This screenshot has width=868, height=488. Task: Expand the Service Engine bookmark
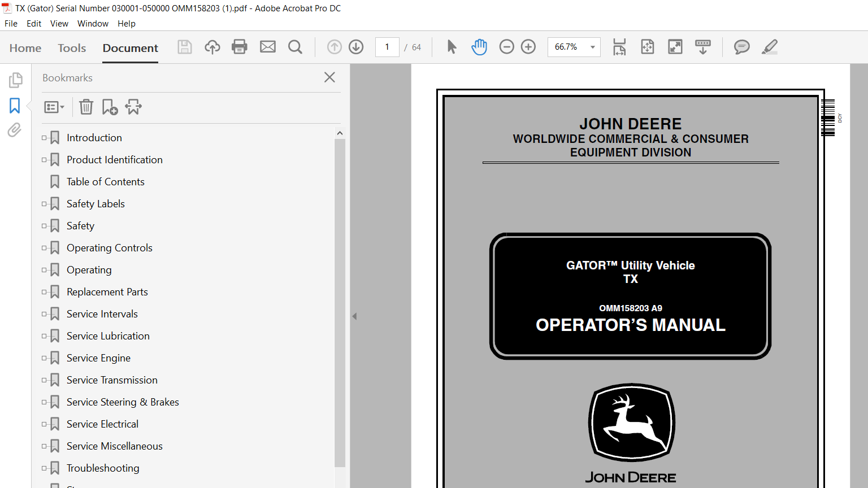point(44,358)
